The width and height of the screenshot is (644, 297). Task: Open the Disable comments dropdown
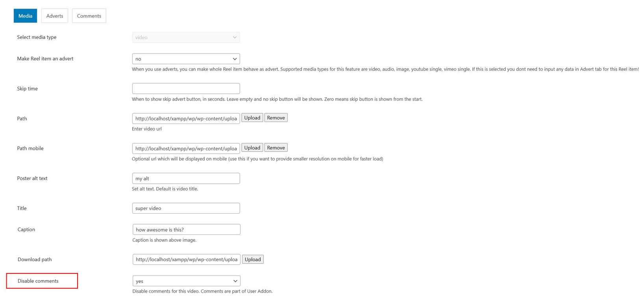186,281
